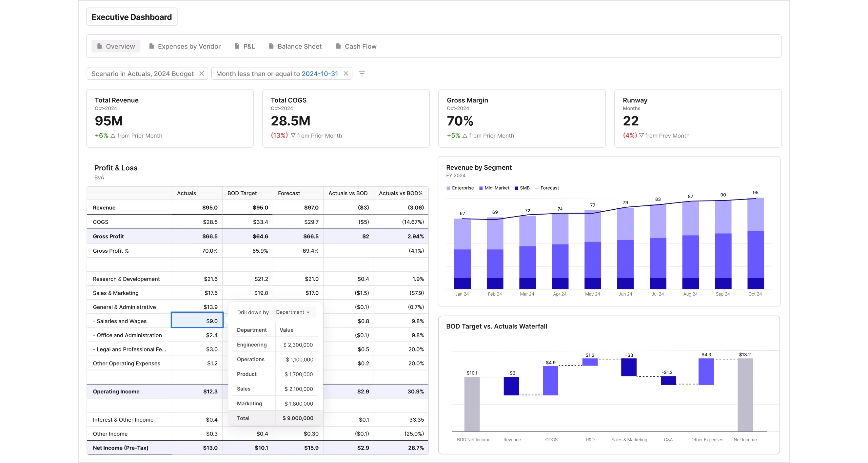This screenshot has width=868, height=463.
Task: Click the Operating Income 30.9% cell
Action: pyautogui.click(x=401, y=391)
